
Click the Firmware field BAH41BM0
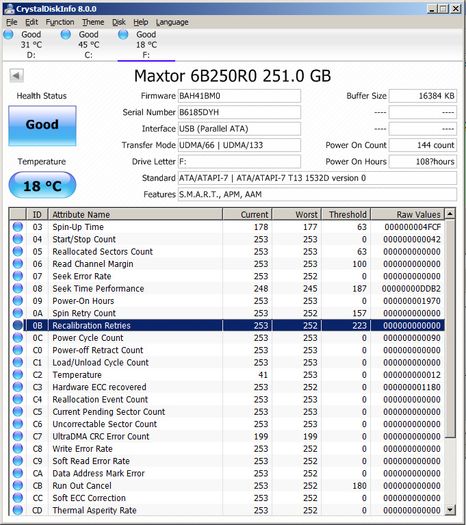(x=239, y=96)
